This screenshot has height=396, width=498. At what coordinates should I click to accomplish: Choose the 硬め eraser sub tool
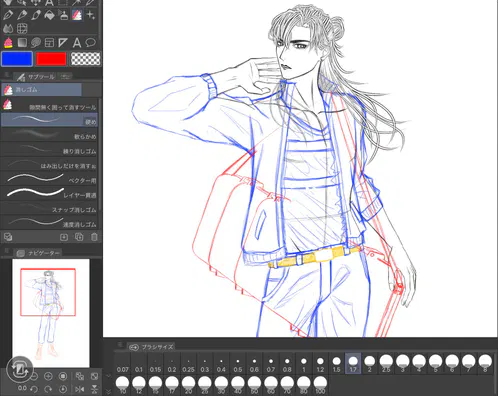[x=49, y=120]
